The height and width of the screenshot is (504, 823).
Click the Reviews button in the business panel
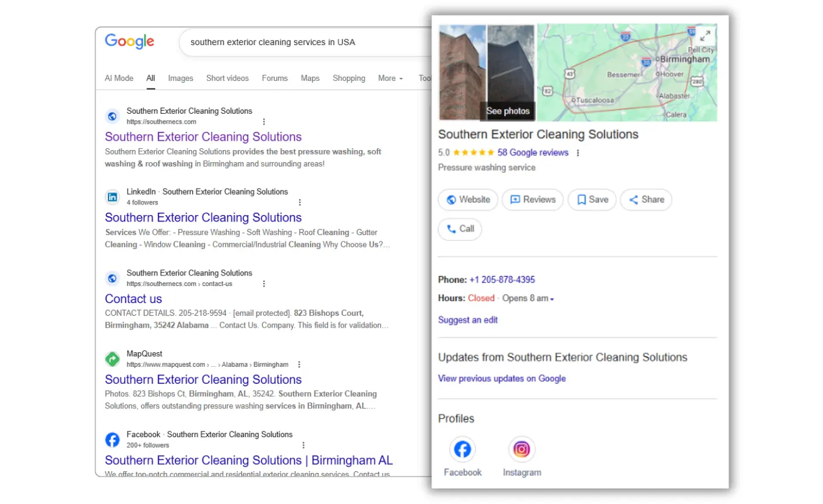click(533, 200)
